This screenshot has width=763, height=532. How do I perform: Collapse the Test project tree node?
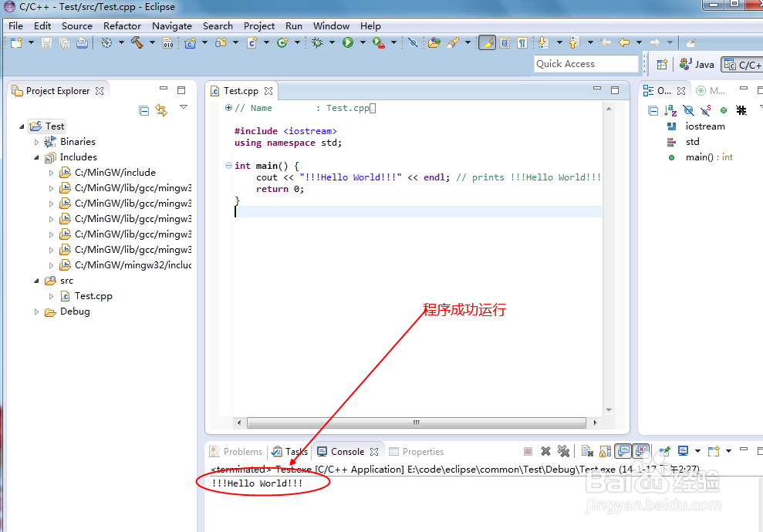22,126
